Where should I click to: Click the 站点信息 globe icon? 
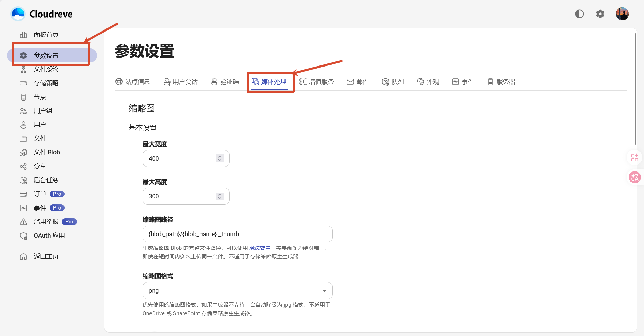point(119,82)
